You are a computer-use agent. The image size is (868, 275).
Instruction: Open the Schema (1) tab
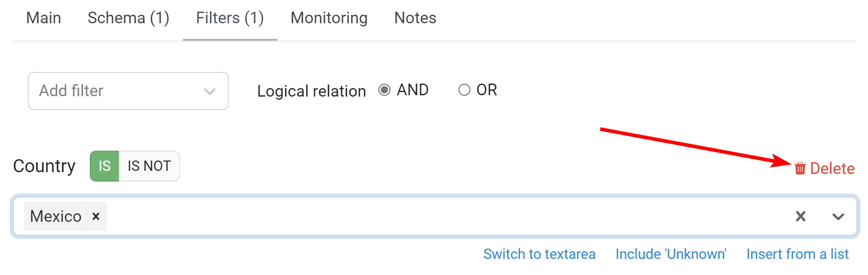[129, 18]
